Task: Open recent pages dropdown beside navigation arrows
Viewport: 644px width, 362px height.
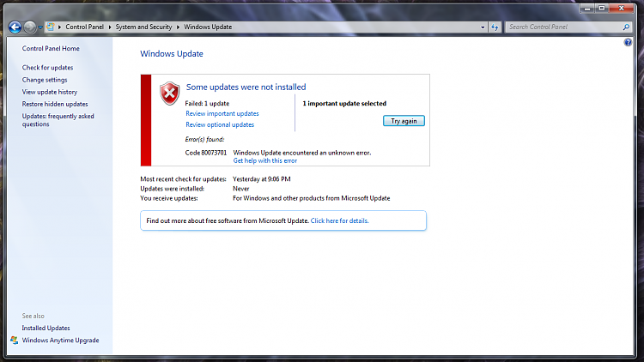Action: (x=40, y=27)
